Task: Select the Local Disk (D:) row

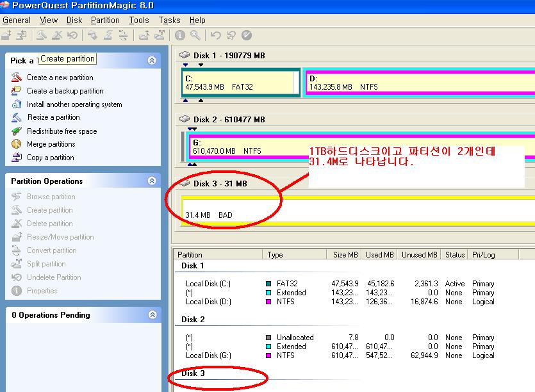Action: click(340, 302)
